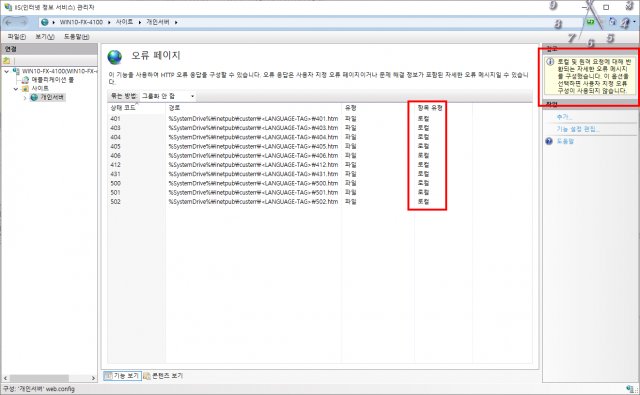Click the globe icon in address bar
This screenshot has height=395, width=640.
point(45,22)
